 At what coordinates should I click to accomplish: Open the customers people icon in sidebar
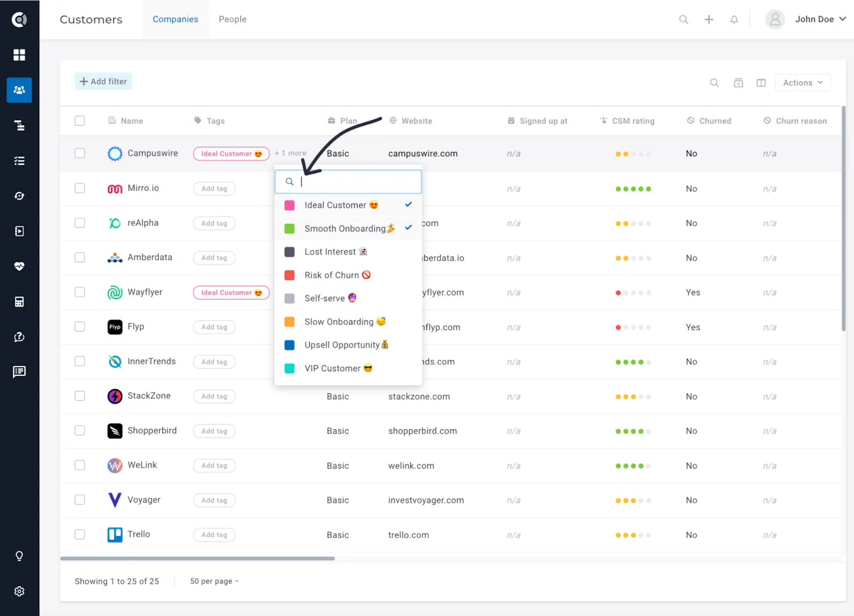tap(19, 90)
